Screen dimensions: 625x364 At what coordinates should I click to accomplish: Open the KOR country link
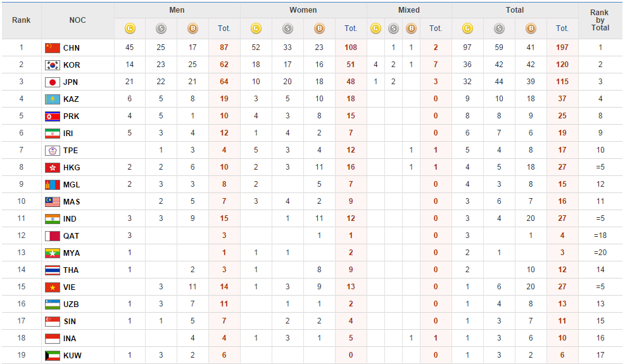tap(72, 65)
